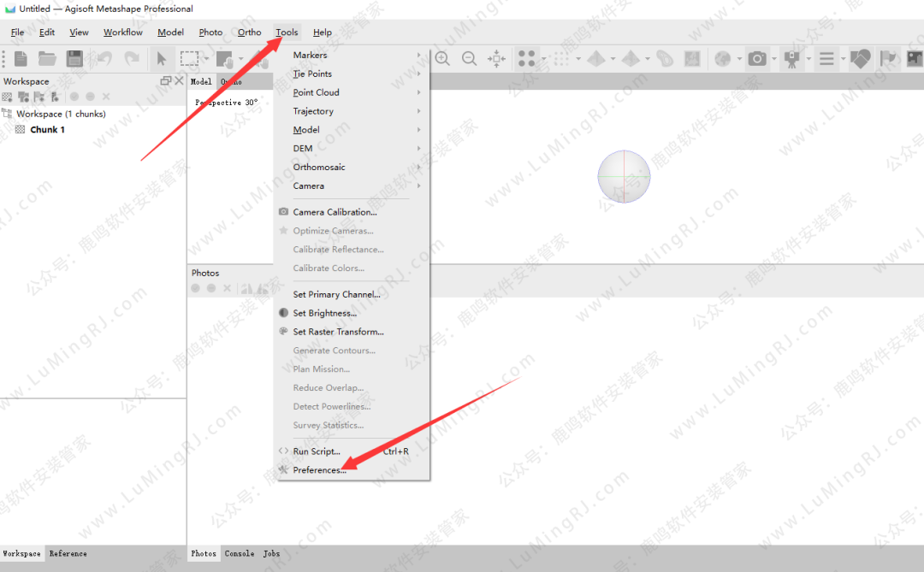Click the Undo arrow icon
Image resolution: width=924 pixels, height=572 pixels.
[x=104, y=58]
